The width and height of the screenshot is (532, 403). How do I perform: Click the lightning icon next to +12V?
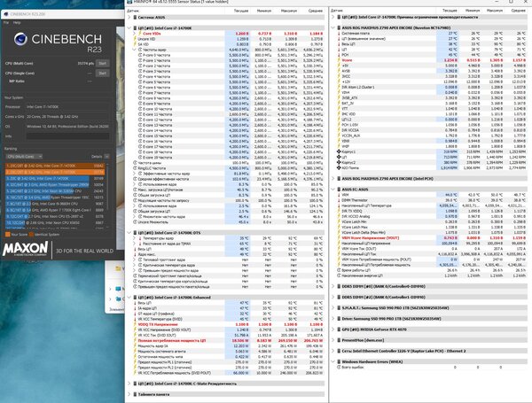tap(339, 81)
